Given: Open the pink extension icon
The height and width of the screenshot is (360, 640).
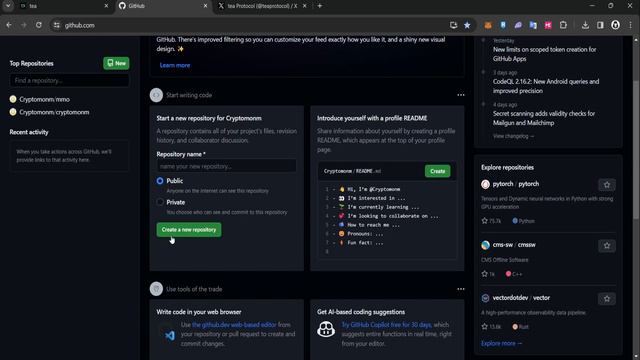Looking at the screenshot, I should click(x=548, y=25).
